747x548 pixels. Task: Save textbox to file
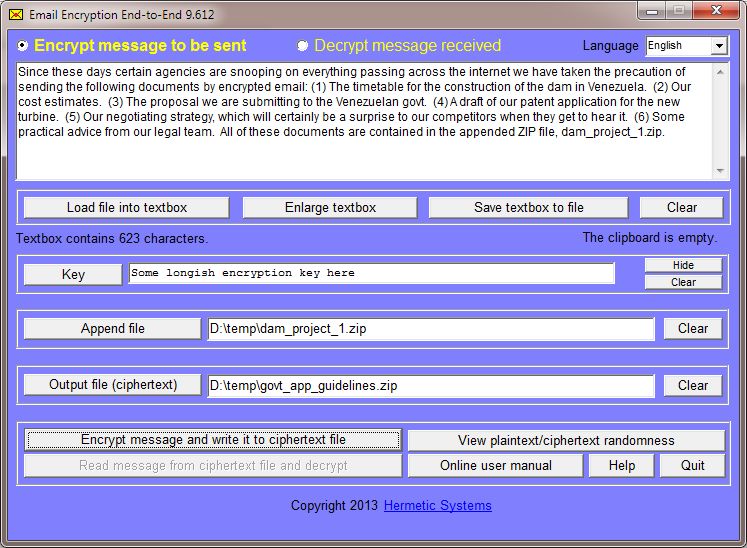click(x=528, y=207)
